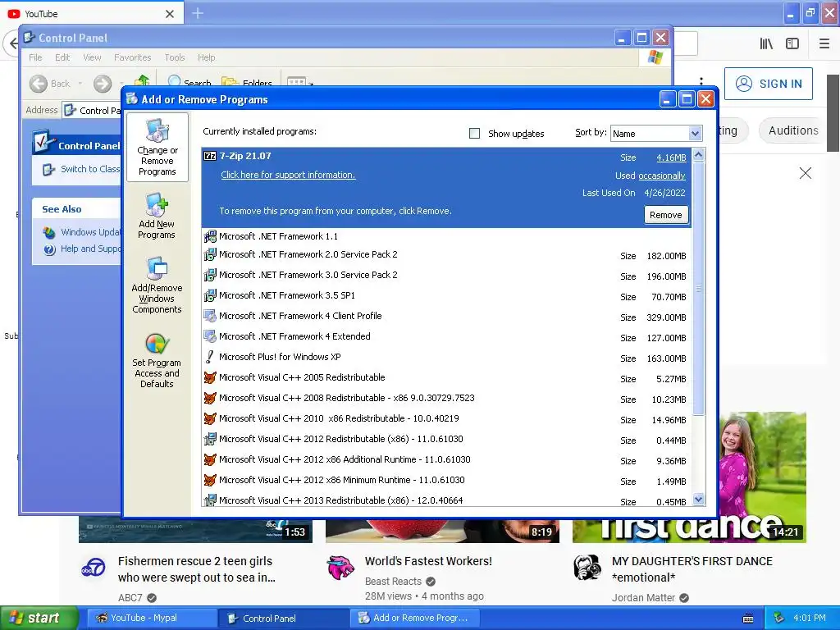Viewport: 840px width, 630px height.
Task: Click the .NET Framework 4 Client Profile icon
Action: click(210, 316)
